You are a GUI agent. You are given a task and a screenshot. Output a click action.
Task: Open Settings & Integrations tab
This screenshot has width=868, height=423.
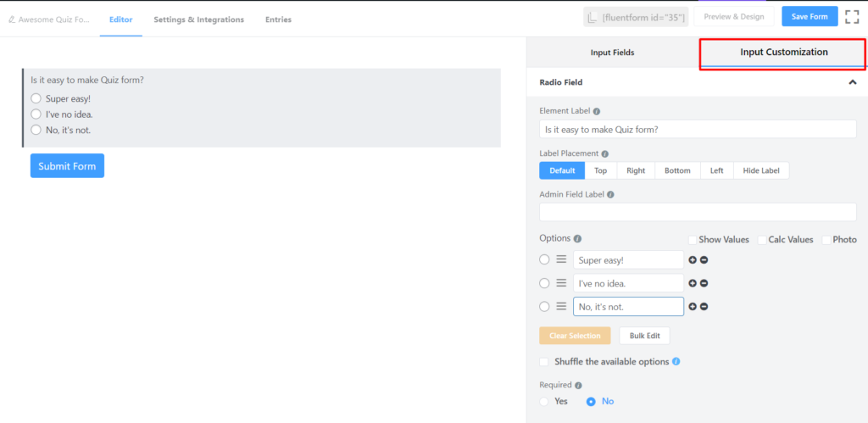[x=198, y=19]
